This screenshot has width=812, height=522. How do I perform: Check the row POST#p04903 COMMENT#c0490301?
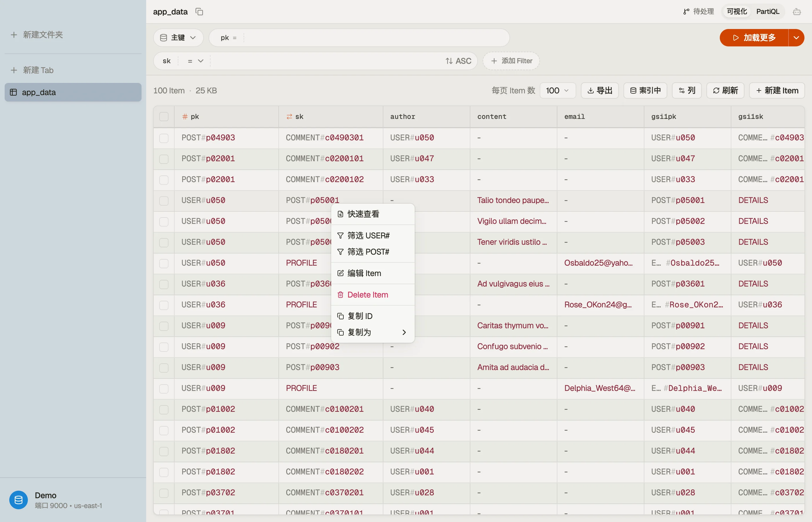164,138
